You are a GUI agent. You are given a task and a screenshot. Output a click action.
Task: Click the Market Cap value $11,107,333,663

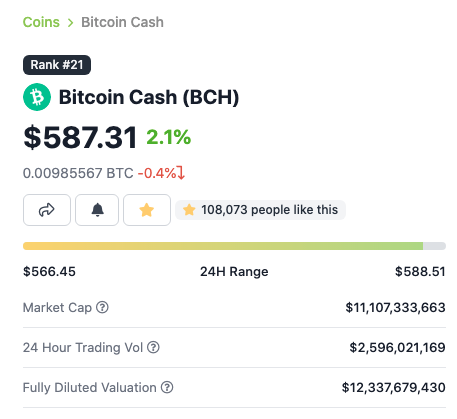click(395, 307)
